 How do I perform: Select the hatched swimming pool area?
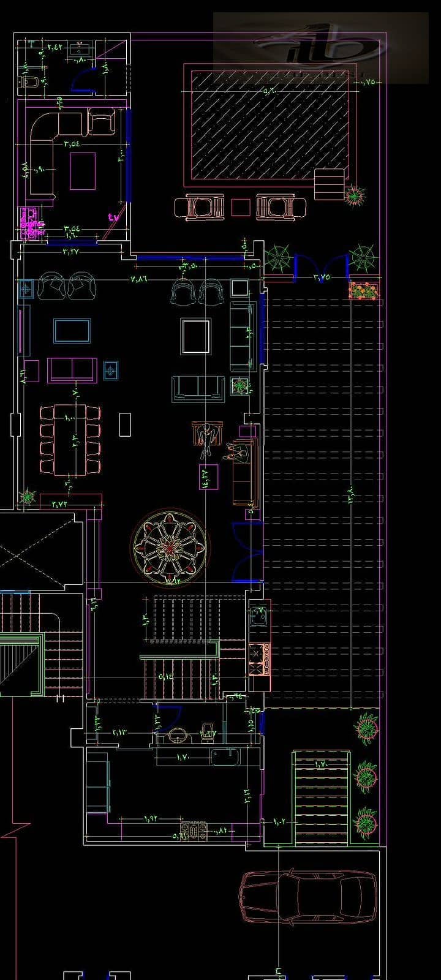tap(269, 125)
